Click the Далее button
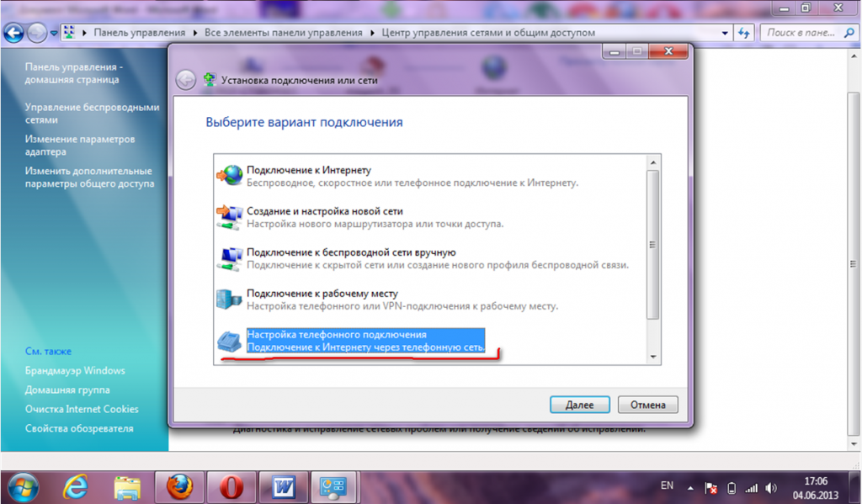This screenshot has height=504, width=862. coord(579,405)
